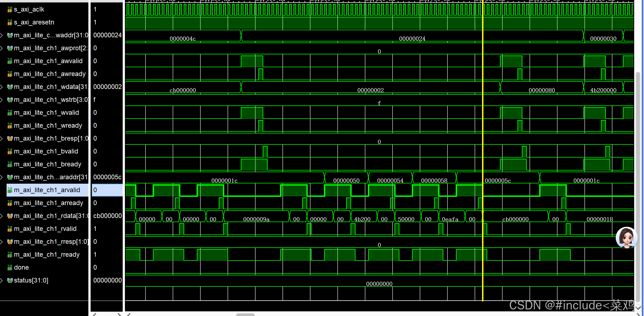Viewport: 644px width, 316px height.
Task: Select the m_axi_lite_ch1_wvalid signal name
Action: 46,113
